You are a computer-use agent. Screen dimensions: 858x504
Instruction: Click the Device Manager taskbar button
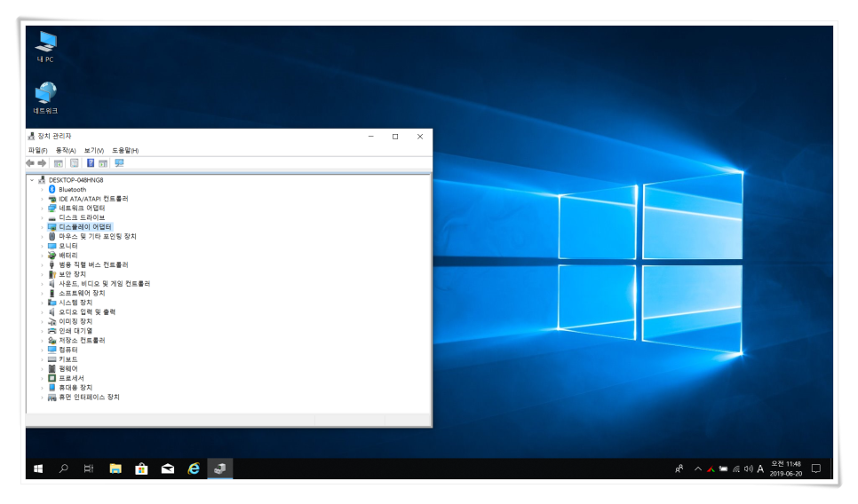tap(220, 469)
